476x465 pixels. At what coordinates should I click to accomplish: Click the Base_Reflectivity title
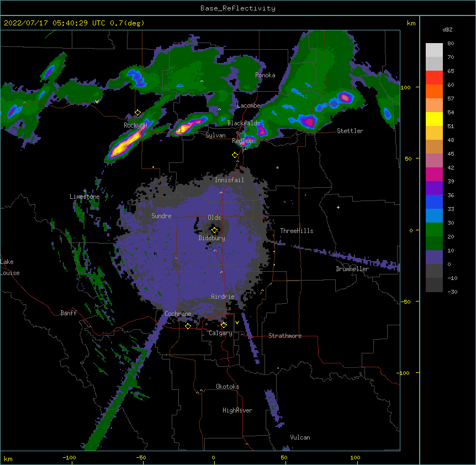tap(238, 8)
